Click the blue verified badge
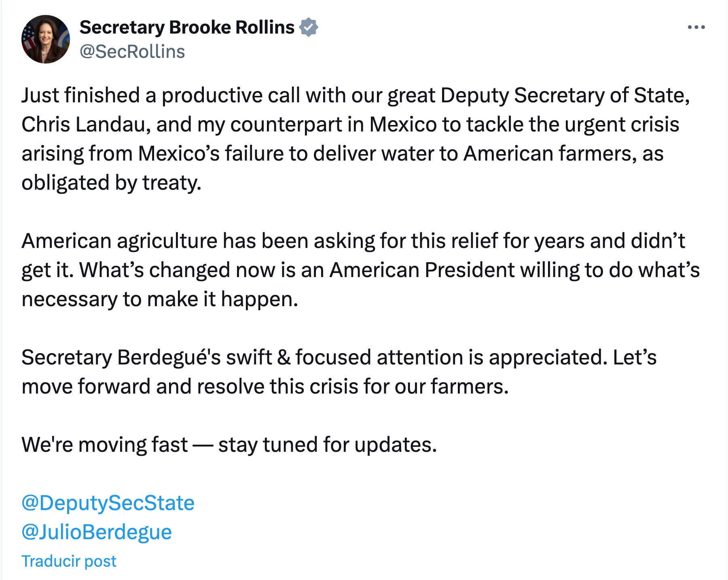Image resolution: width=728 pixels, height=580 pixels. tap(308, 28)
